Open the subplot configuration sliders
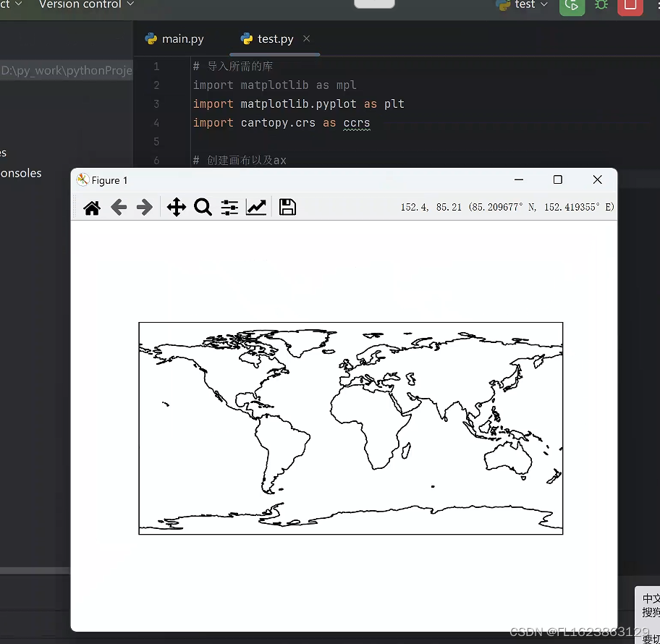 (x=229, y=207)
